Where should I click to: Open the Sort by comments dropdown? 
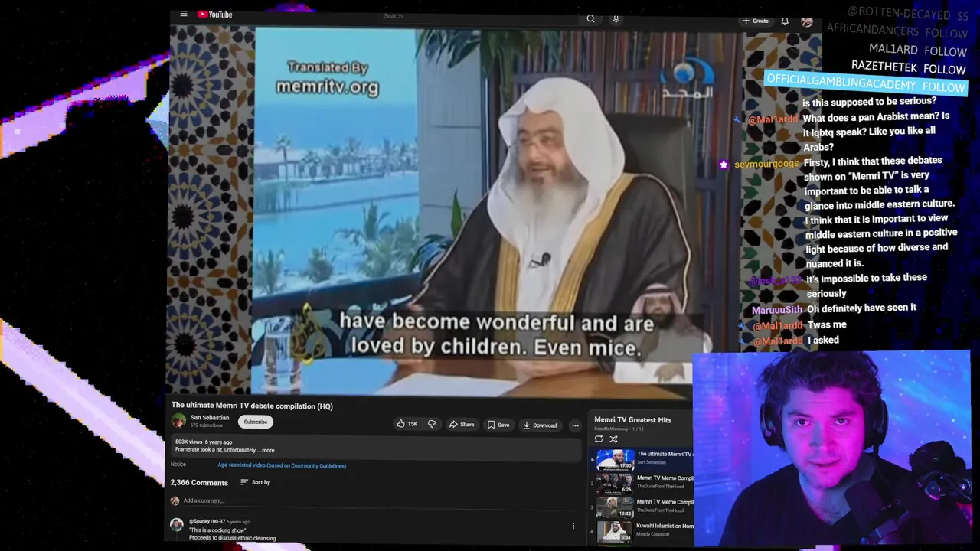coord(256,482)
